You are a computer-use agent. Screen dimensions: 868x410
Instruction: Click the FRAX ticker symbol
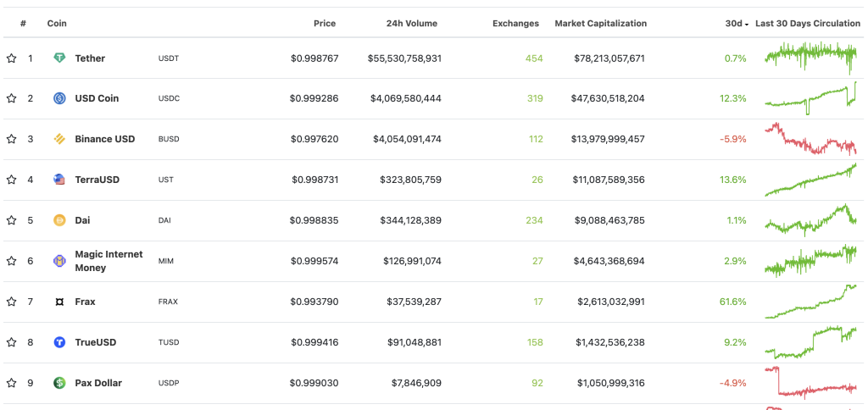pos(168,302)
